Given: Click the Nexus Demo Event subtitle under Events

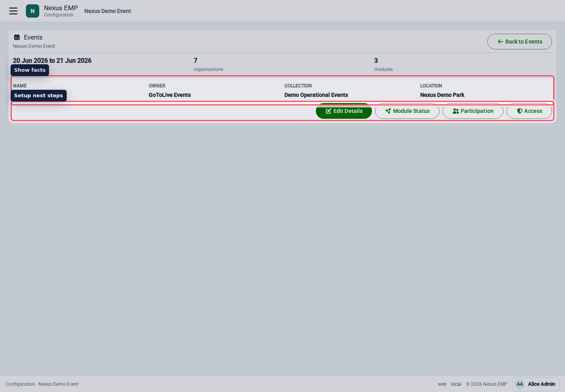Looking at the screenshot, I should (x=34, y=46).
